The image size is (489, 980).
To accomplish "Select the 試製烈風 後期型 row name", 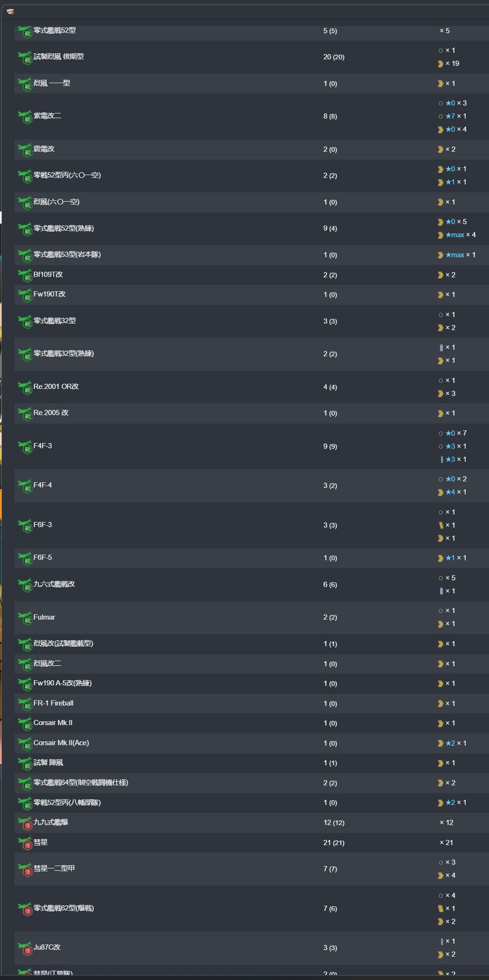I will click(59, 56).
